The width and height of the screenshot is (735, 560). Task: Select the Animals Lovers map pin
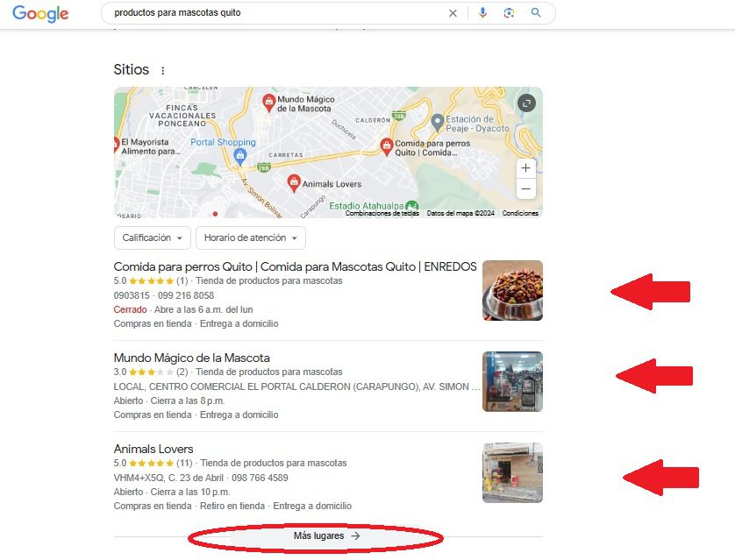click(294, 183)
